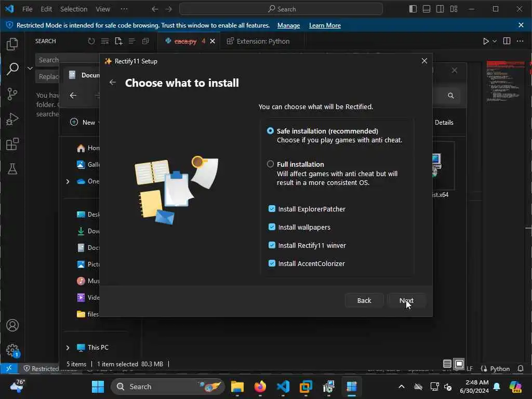Select Full installation radio option

pyautogui.click(x=270, y=164)
